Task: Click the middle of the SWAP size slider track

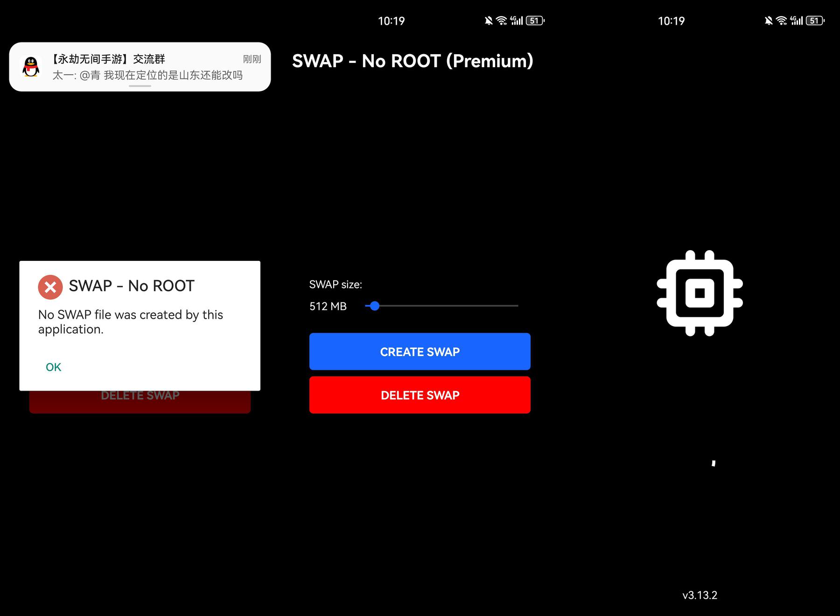Action: click(442, 306)
